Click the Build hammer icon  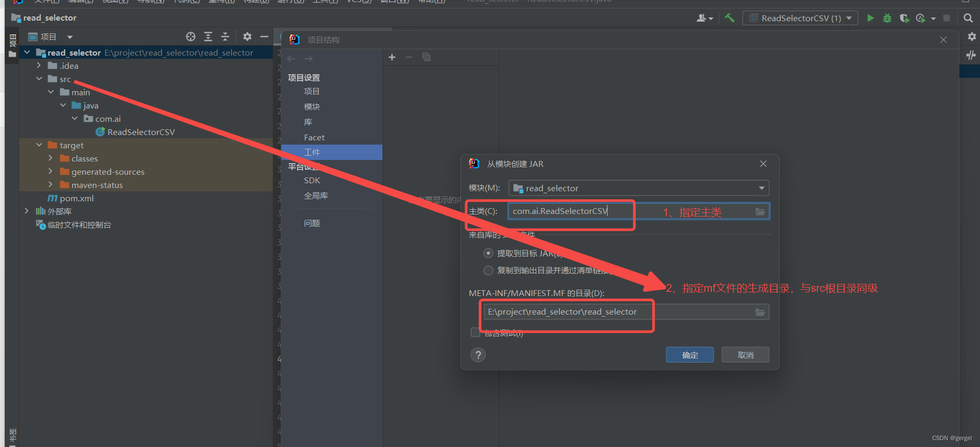click(x=730, y=18)
